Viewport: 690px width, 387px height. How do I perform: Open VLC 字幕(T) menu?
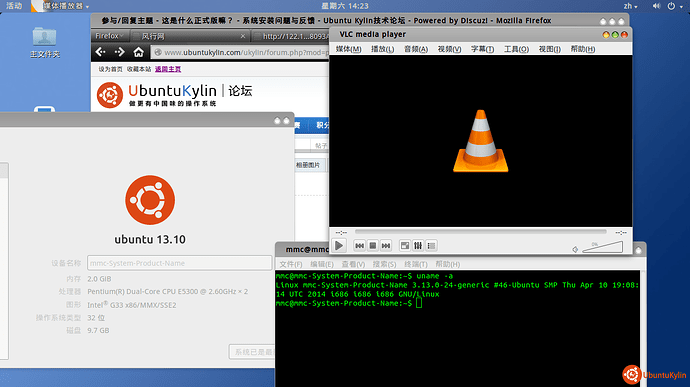point(482,49)
